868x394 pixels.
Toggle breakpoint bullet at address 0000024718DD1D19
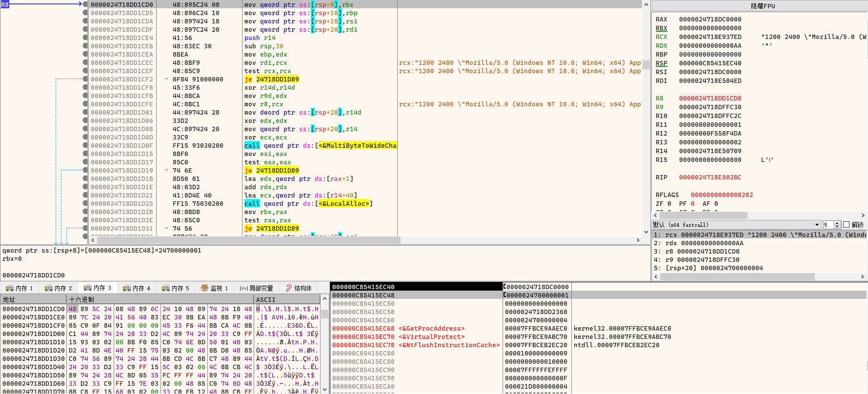click(85, 171)
